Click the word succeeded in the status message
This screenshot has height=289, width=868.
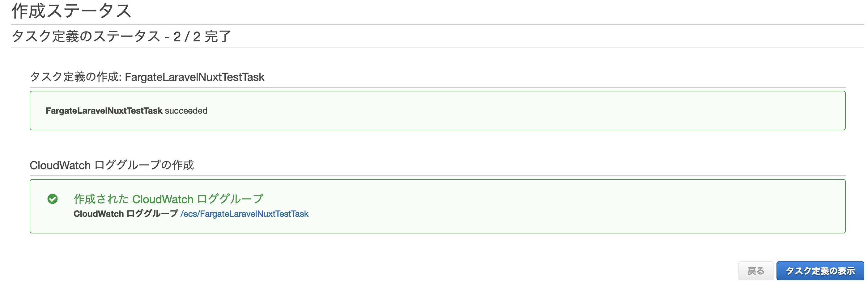click(186, 111)
